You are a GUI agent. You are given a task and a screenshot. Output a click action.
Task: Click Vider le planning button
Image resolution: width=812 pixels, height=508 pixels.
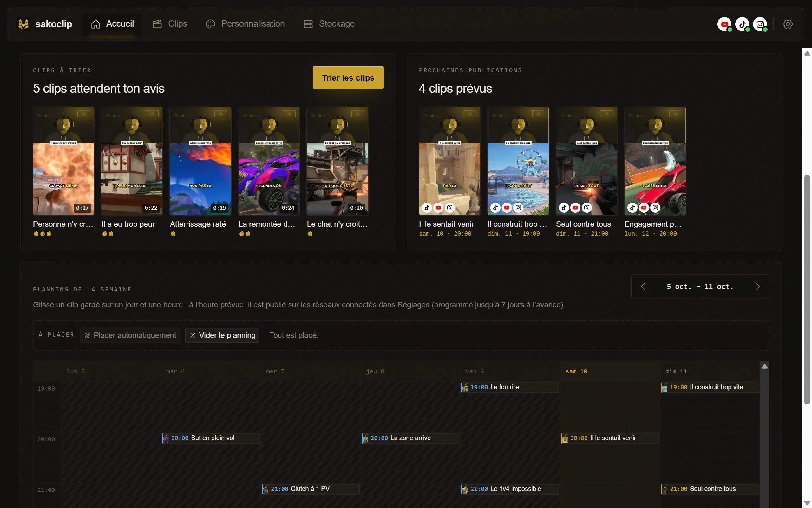[x=222, y=335]
